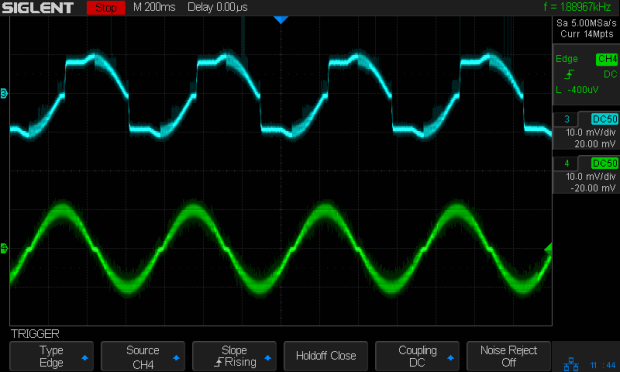This screenshot has height=372, width=620.
Task: Click the green trigger level arrow at right edge
Action: point(548,249)
